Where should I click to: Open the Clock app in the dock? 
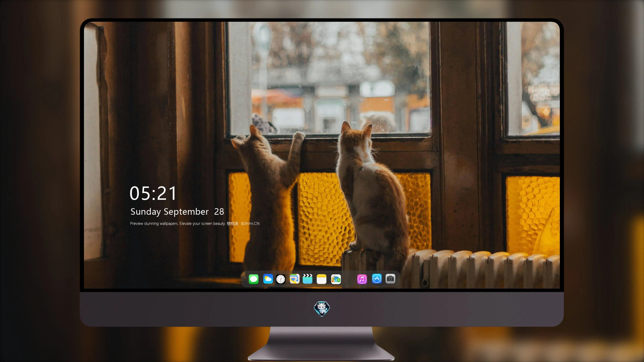click(281, 279)
